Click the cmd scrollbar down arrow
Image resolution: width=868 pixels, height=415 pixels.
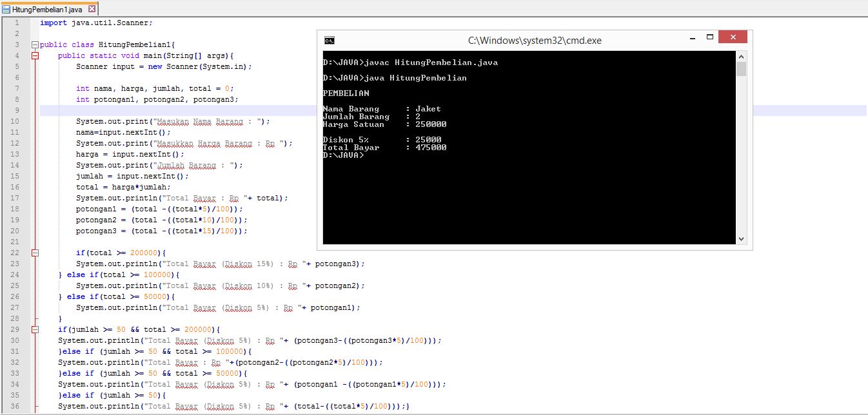(x=741, y=239)
